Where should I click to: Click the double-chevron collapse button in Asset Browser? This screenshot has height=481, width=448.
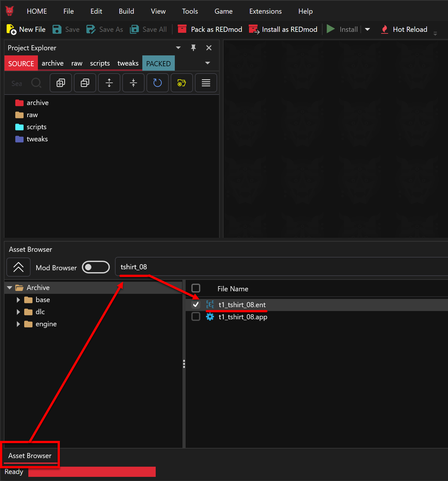18,267
